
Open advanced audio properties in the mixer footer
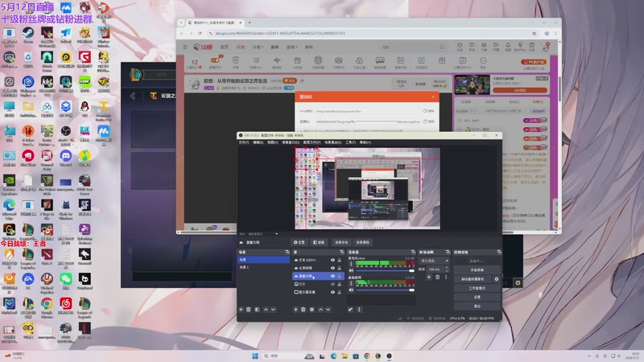point(350,310)
